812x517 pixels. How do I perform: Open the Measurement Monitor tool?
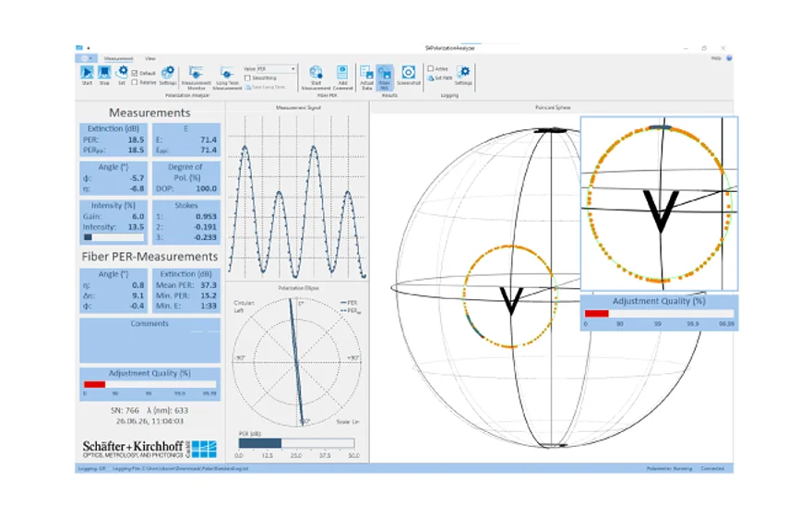click(x=196, y=78)
